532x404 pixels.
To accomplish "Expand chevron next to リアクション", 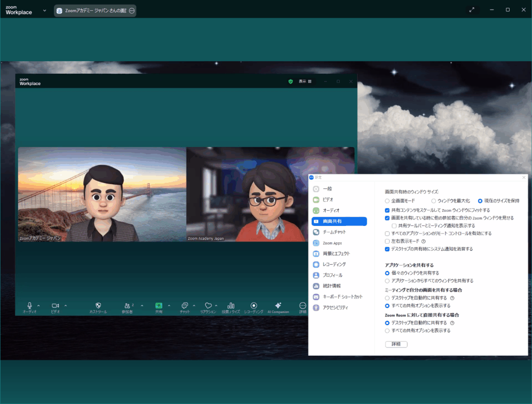I will [x=216, y=306].
